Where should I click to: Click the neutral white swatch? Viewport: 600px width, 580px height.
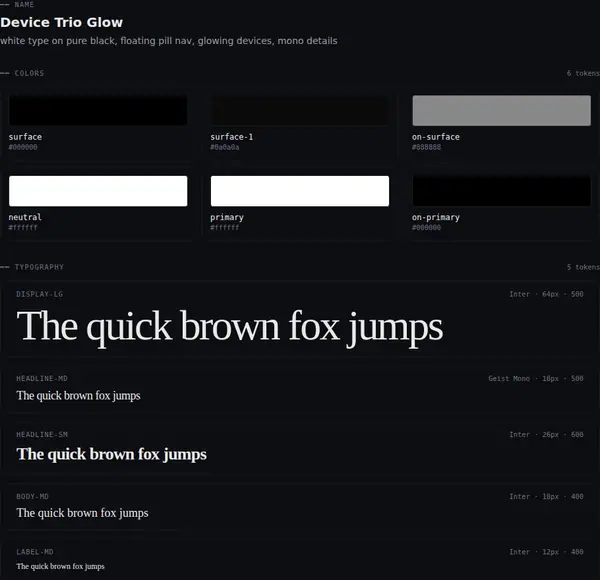(x=98, y=191)
